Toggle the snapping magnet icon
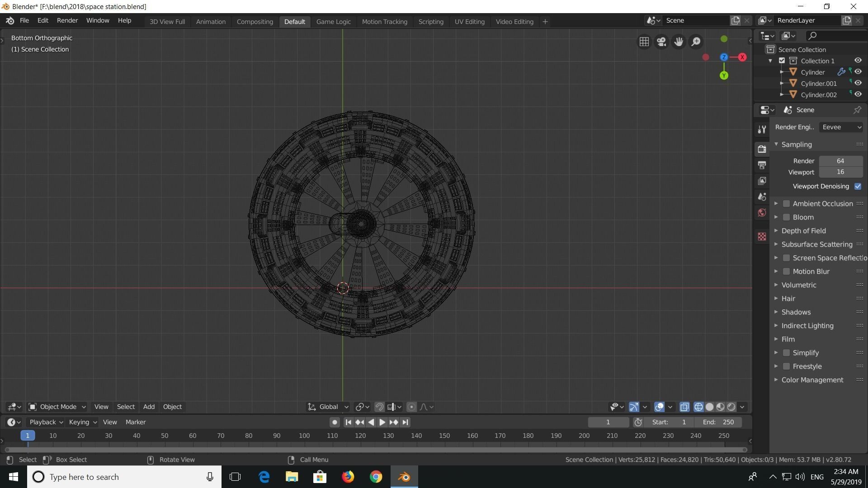 (x=379, y=407)
